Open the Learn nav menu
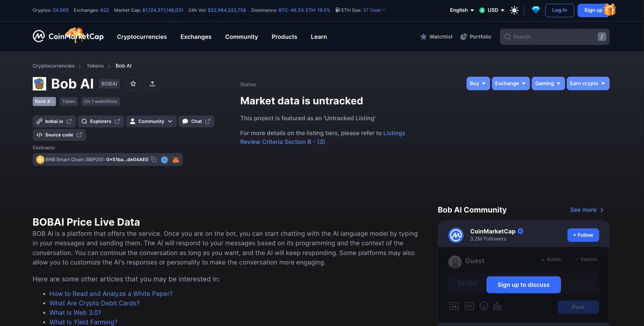The image size is (644, 326). tap(319, 37)
